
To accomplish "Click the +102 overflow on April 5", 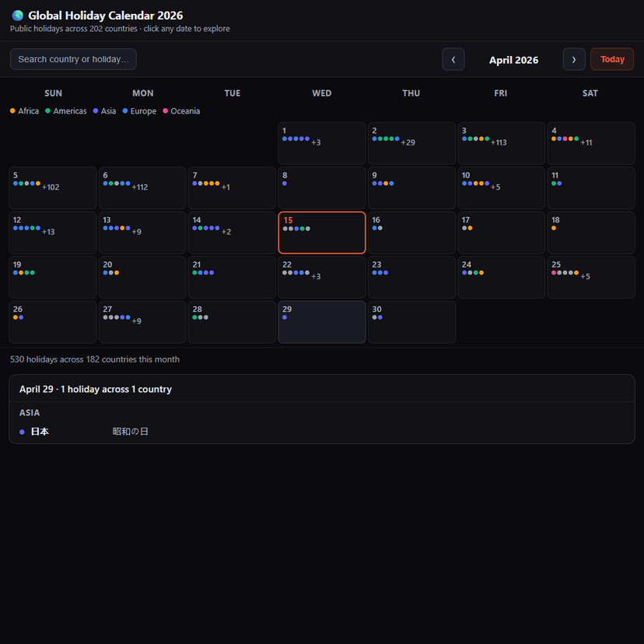I will point(51,187).
